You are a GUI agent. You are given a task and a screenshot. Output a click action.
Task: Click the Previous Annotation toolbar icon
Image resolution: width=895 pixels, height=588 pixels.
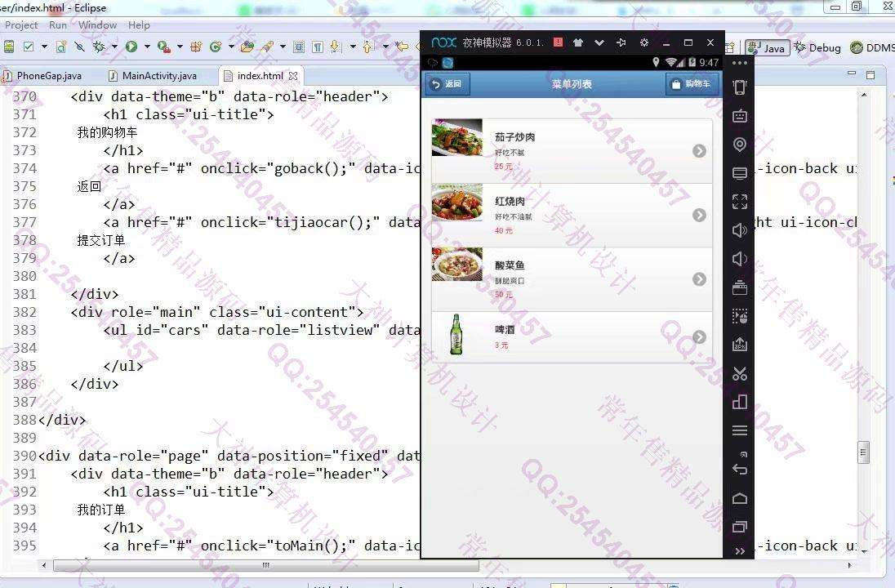pyautogui.click(x=367, y=47)
